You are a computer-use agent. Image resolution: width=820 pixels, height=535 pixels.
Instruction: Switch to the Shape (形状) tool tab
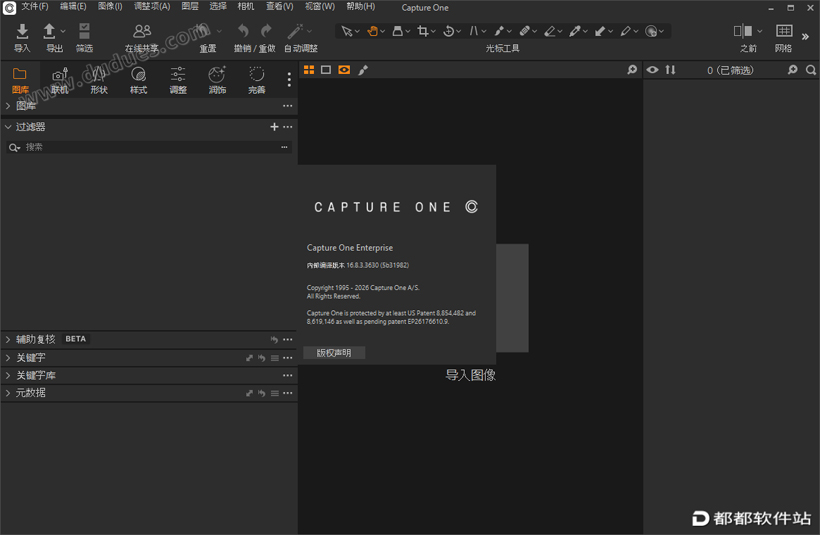(x=99, y=81)
